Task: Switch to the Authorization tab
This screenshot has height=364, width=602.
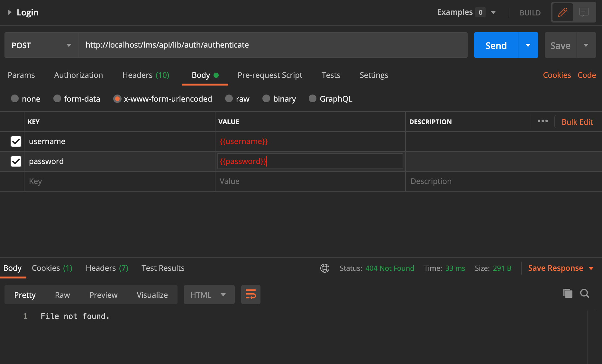Action: click(78, 75)
